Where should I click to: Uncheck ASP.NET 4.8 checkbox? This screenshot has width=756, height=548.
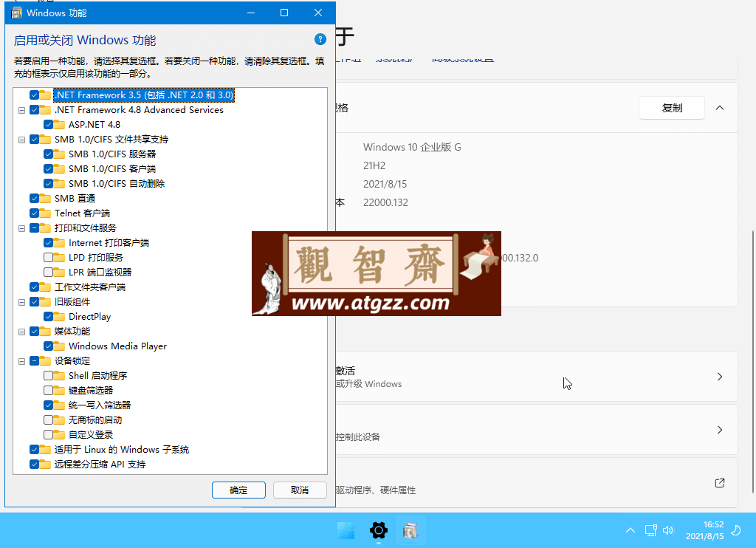(48, 125)
